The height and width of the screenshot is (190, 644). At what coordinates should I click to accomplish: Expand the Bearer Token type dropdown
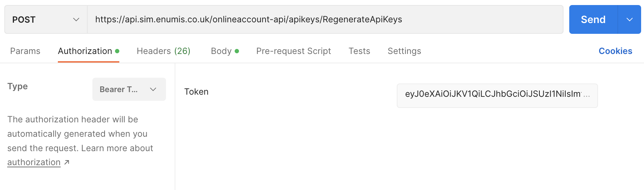click(129, 89)
